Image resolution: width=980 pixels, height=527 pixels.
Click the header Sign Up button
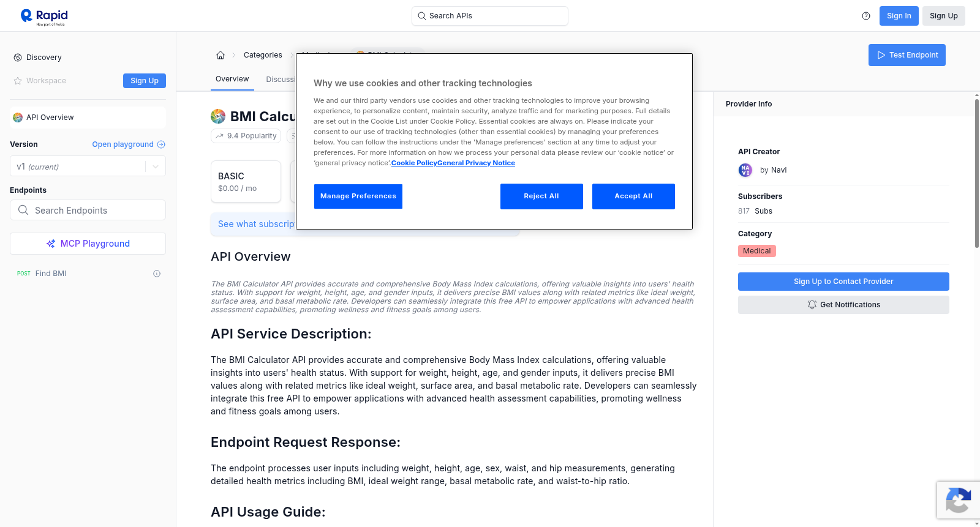click(x=943, y=16)
